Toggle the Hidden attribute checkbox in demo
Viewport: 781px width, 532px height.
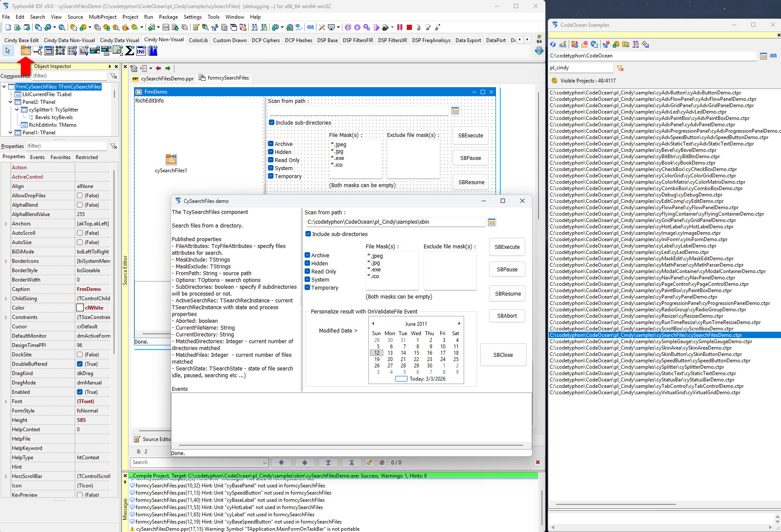point(308,263)
